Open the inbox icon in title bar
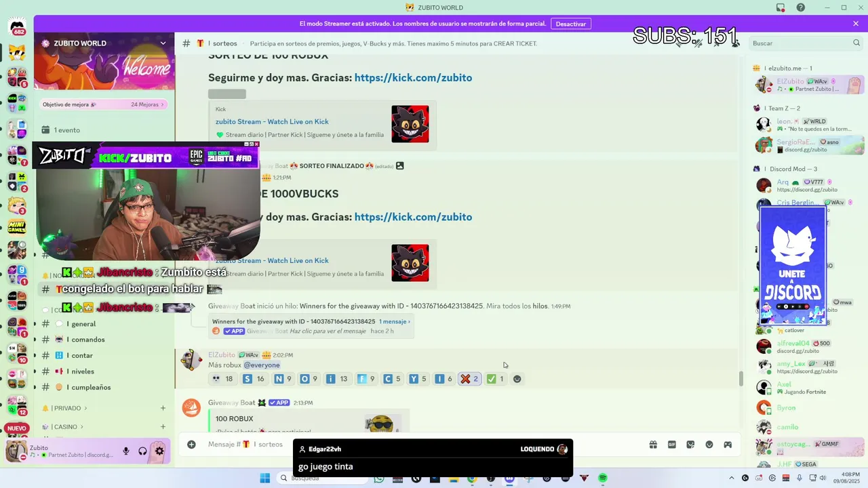868x488 pixels. (x=781, y=7)
